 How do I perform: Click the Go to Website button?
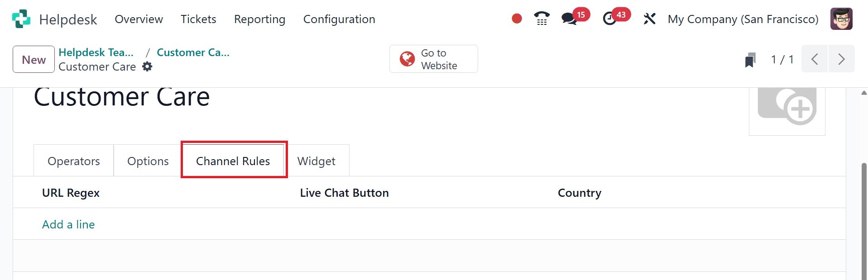(433, 59)
